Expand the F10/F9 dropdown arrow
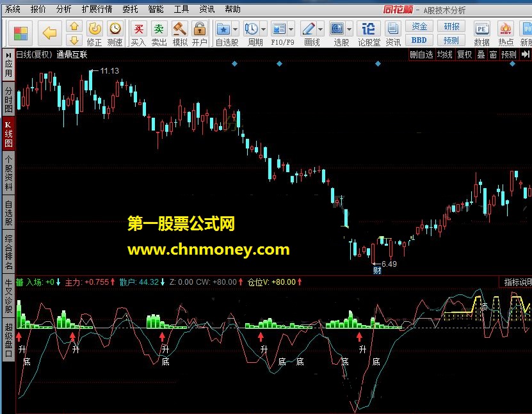Image resolution: width=532 pixels, height=414 pixels. pos(291,29)
